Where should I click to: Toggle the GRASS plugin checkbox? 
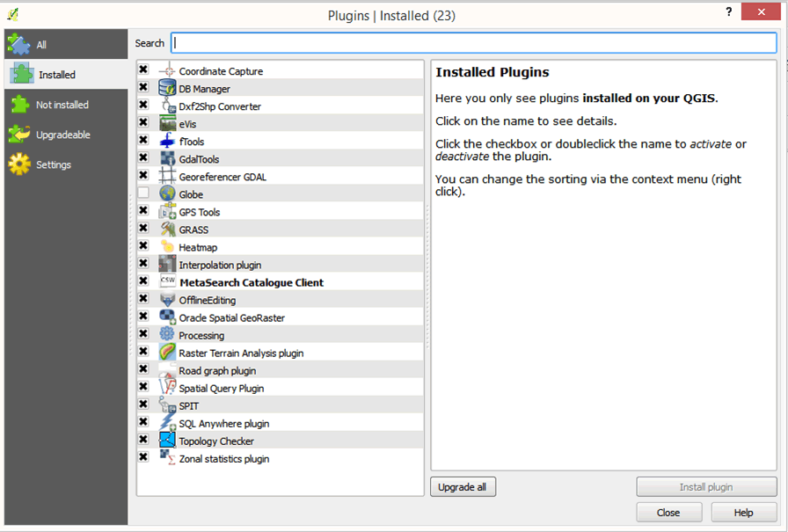pyautogui.click(x=143, y=228)
